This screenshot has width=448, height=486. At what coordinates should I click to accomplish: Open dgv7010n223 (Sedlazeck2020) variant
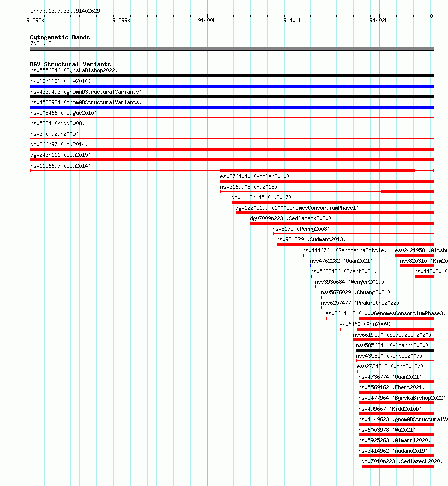402,460
